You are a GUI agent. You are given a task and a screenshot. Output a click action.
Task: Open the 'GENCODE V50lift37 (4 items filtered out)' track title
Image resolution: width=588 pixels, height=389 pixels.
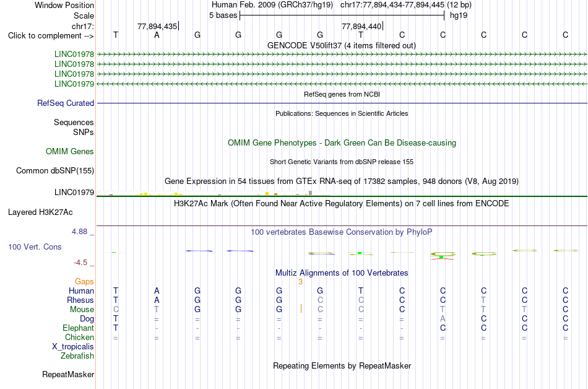point(341,45)
